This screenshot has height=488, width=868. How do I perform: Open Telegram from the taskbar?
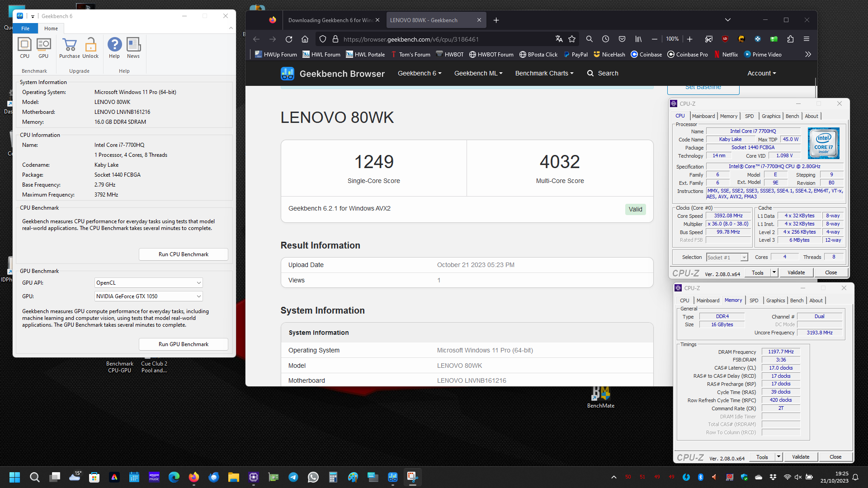tap(293, 477)
